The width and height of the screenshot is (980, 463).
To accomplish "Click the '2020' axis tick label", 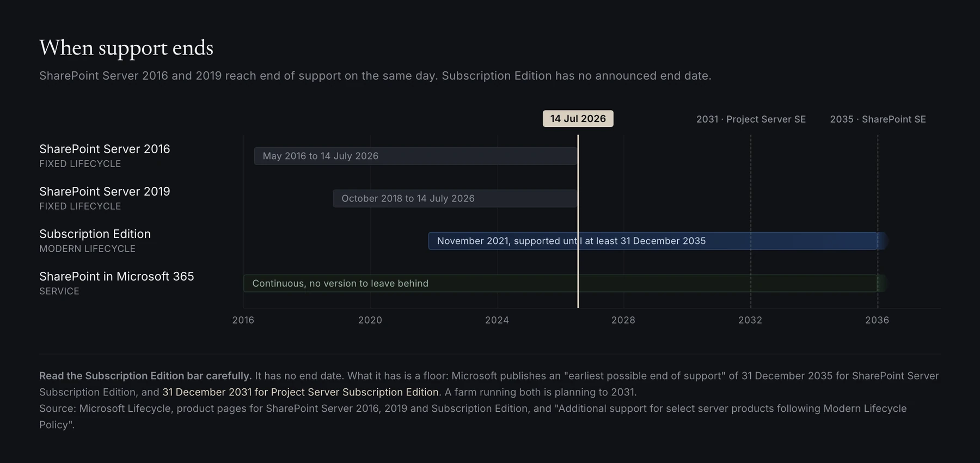I will pyautogui.click(x=370, y=320).
